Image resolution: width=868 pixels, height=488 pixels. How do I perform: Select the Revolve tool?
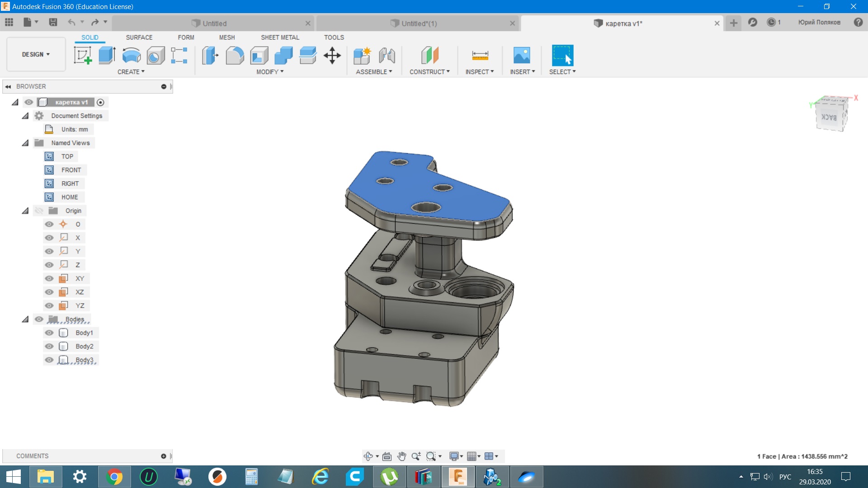point(131,55)
